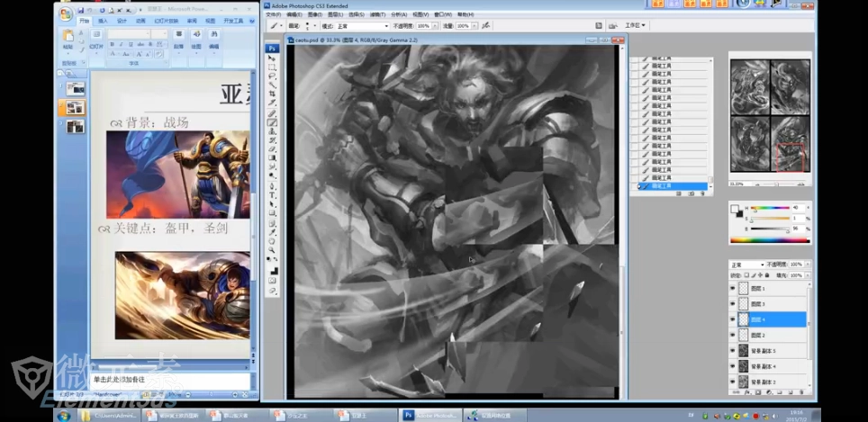Hide layer 图层 1 using its eye icon
Image resolution: width=868 pixels, height=422 pixels.
732,289
